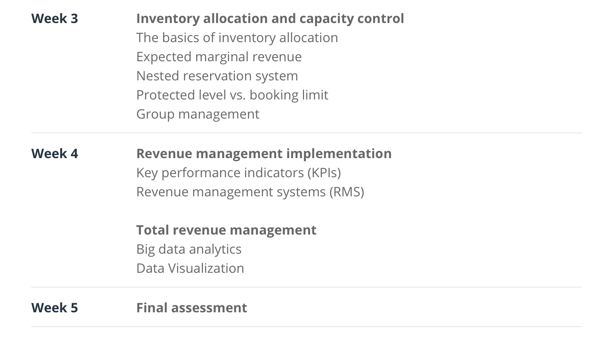This screenshot has width=595, height=364.
Task: Select Inventory allocation and capacity control heading
Action: click(270, 19)
